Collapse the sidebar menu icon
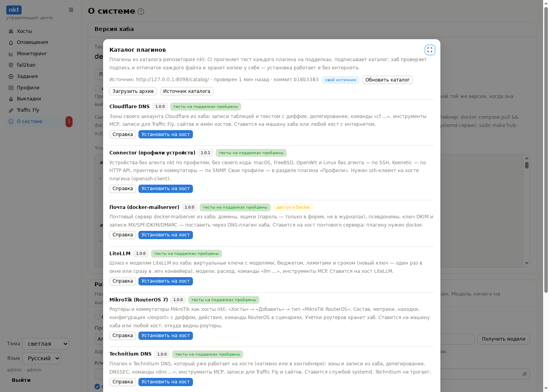Screen dimensions: 549x392 coord(71,10)
